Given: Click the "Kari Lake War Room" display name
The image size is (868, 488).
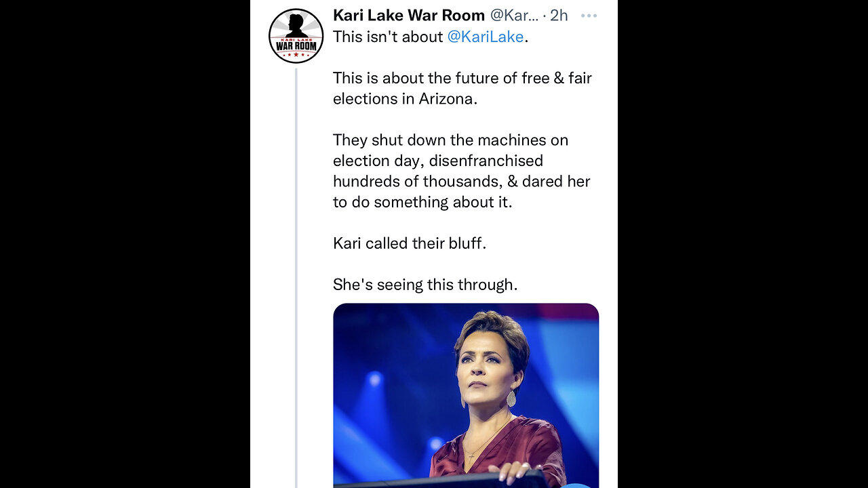Looking at the screenshot, I should tap(408, 16).
